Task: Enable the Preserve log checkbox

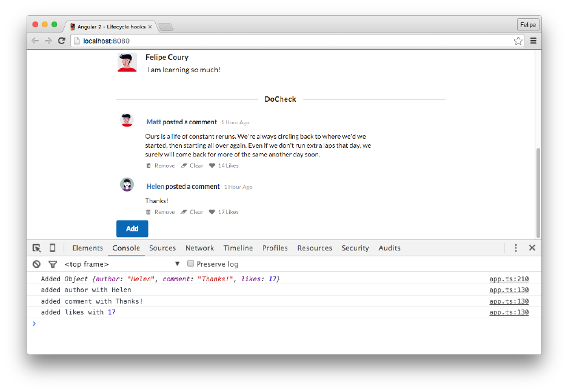Action: pyautogui.click(x=190, y=264)
